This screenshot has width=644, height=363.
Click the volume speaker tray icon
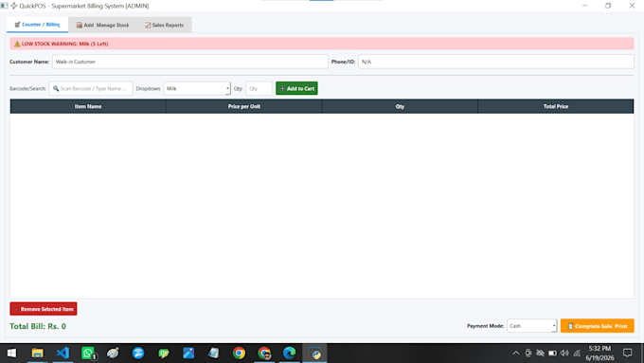(564, 354)
